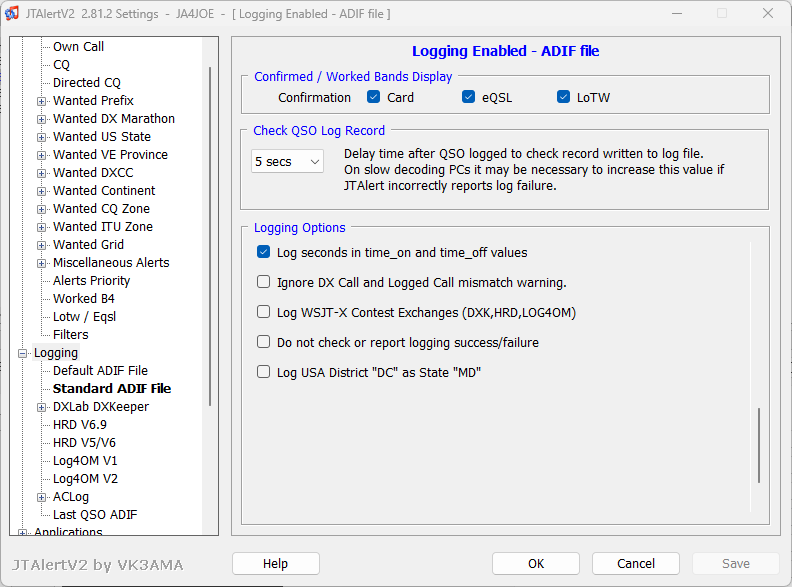The image size is (792, 587).
Task: Expand the ACLog tree node
Action: pos(41,497)
